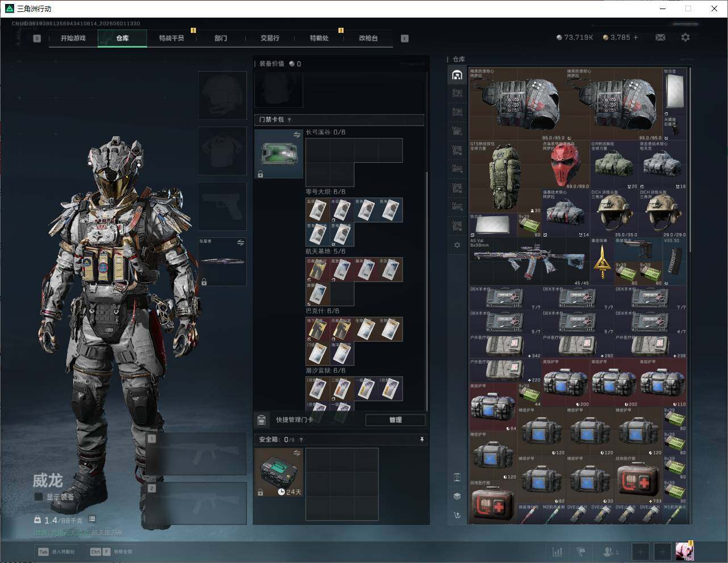Select the DICH helmet with 35.0/35.0 durability
The image size is (728, 563).
(614, 213)
